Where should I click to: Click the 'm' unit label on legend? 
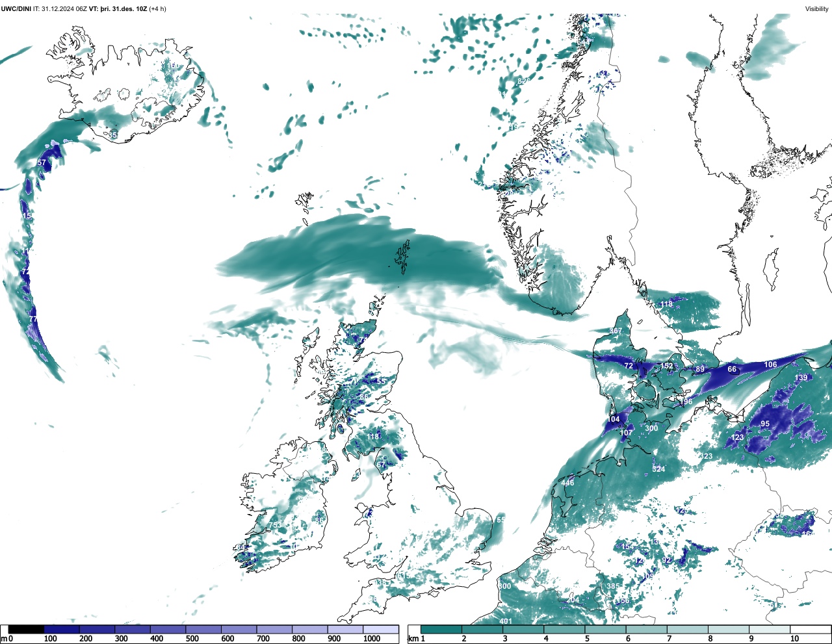pyautogui.click(x=3, y=639)
